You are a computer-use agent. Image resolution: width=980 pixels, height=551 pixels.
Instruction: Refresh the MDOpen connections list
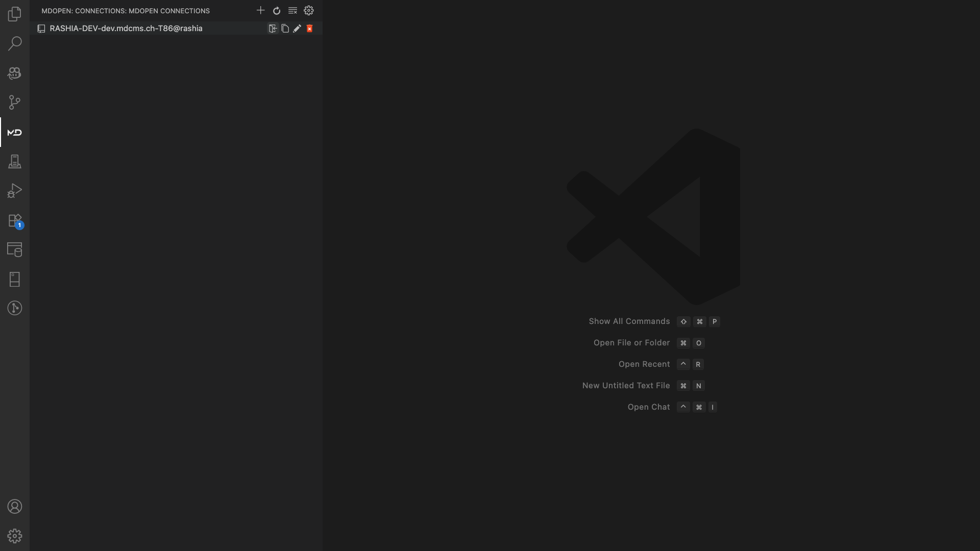pyautogui.click(x=277, y=10)
